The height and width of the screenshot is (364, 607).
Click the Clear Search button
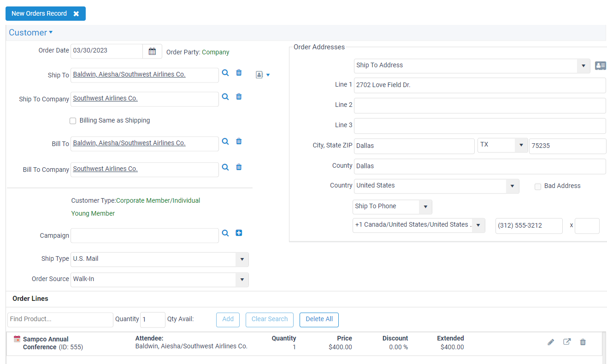click(270, 320)
